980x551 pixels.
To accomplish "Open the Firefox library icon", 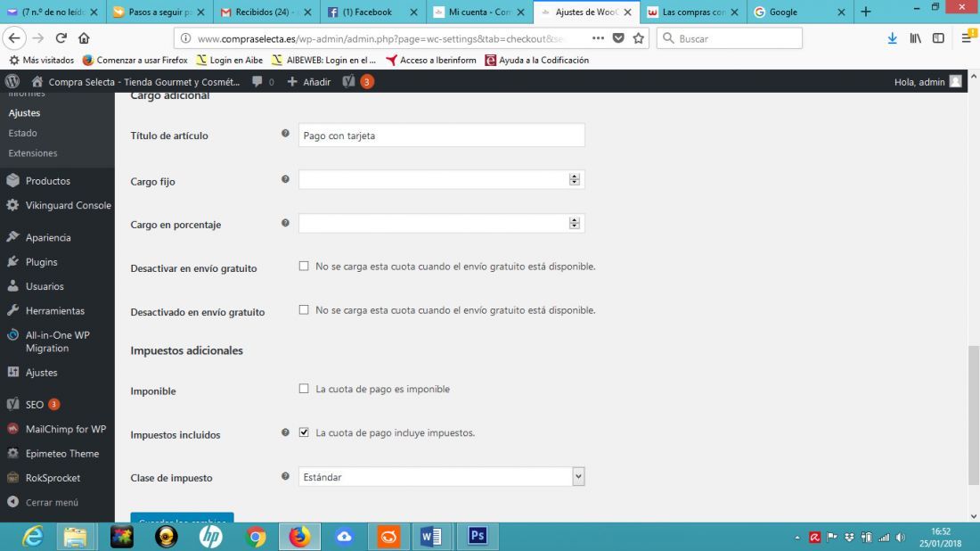I will coord(915,38).
